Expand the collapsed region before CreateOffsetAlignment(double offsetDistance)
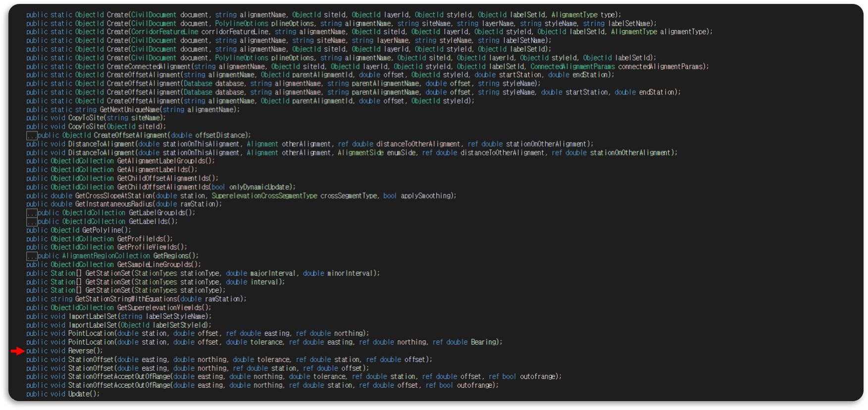Image resolution: width=868 pixels, height=410 pixels. [x=32, y=136]
